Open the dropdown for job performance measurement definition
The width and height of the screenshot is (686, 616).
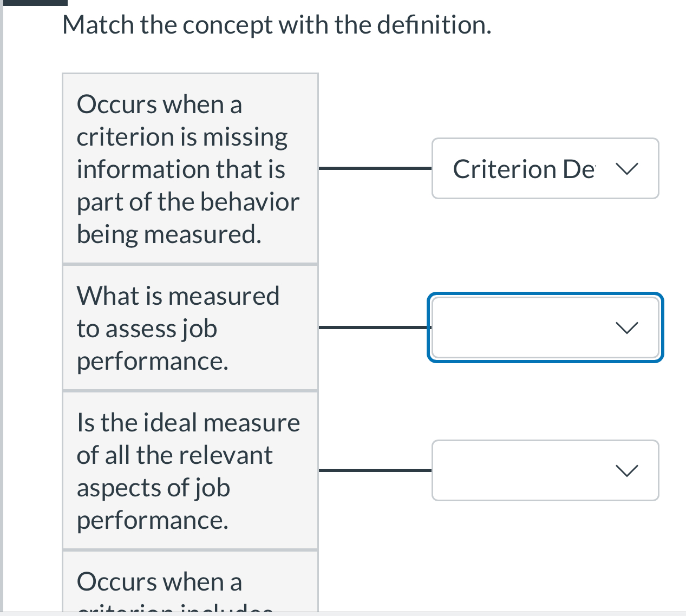tap(545, 327)
